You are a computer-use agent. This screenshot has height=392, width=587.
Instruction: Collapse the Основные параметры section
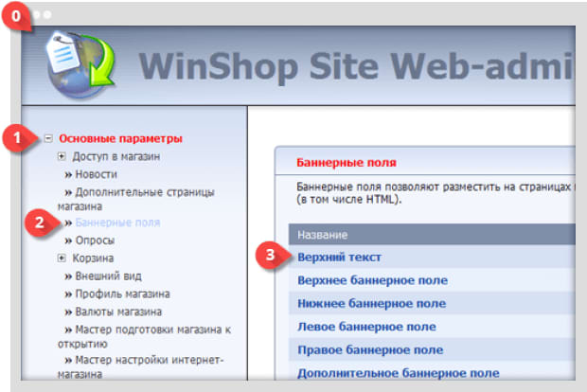48,138
